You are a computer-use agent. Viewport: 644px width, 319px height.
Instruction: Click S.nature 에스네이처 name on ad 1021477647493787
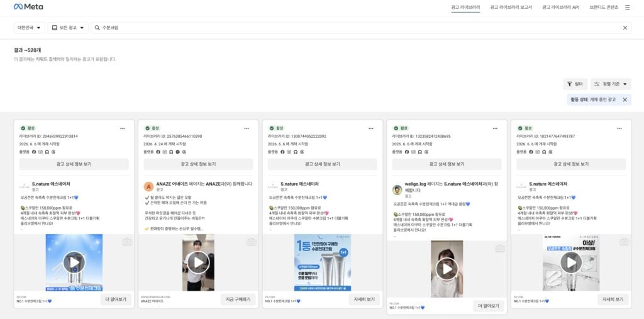pos(548,184)
